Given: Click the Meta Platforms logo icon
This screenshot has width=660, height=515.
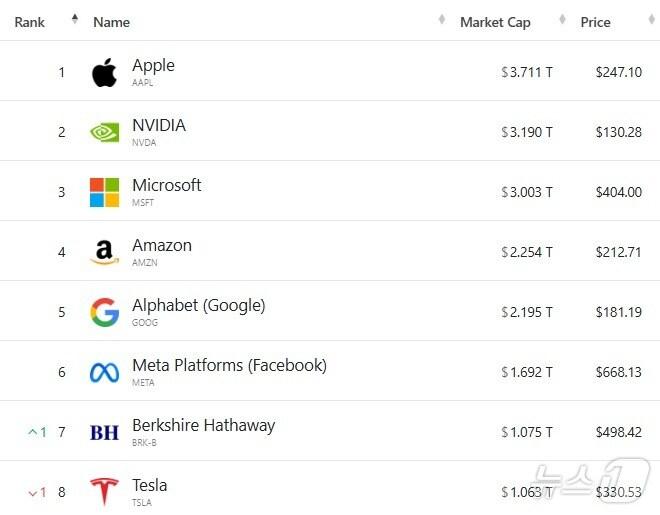Looking at the screenshot, I should (x=104, y=372).
